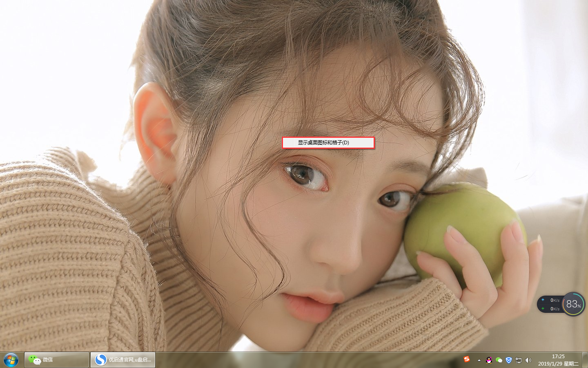588x368 pixels.
Task: Click the green download arrow in speed widget
Action: click(543, 308)
